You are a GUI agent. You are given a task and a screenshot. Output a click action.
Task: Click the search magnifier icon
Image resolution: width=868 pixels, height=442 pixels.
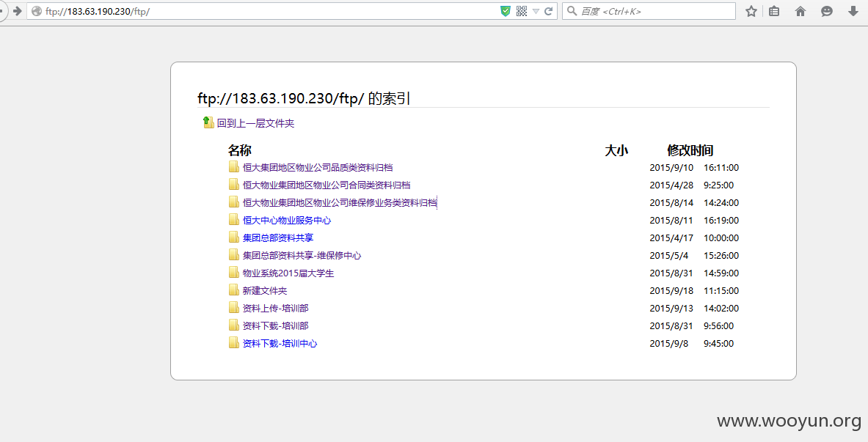[x=572, y=11]
